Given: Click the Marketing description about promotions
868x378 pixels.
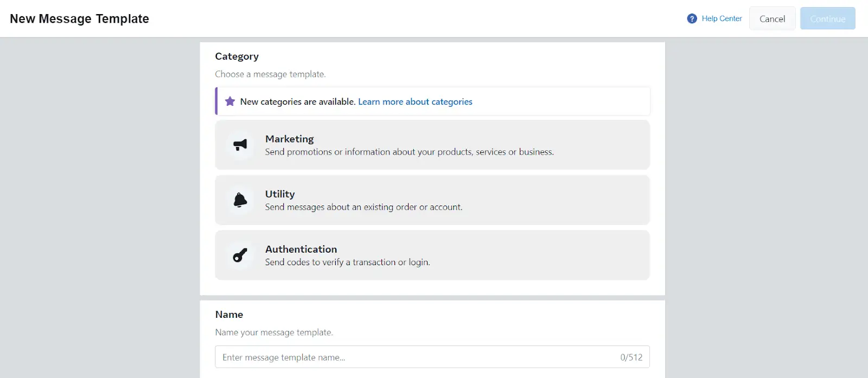Looking at the screenshot, I should (x=409, y=152).
